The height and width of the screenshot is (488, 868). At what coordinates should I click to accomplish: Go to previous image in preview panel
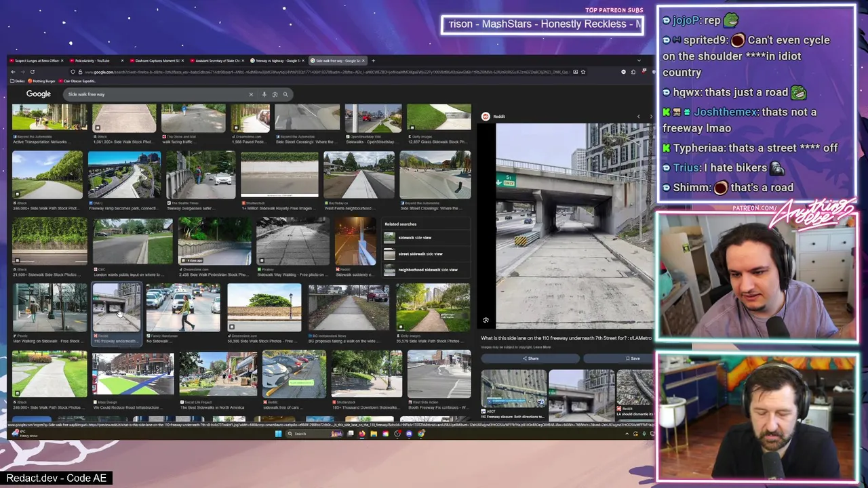coord(638,117)
